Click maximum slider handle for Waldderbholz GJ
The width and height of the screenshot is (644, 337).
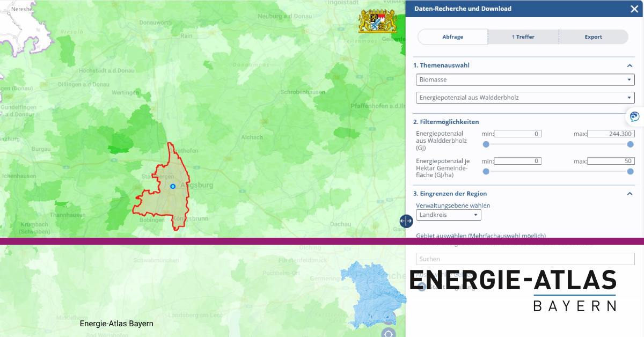[631, 144]
